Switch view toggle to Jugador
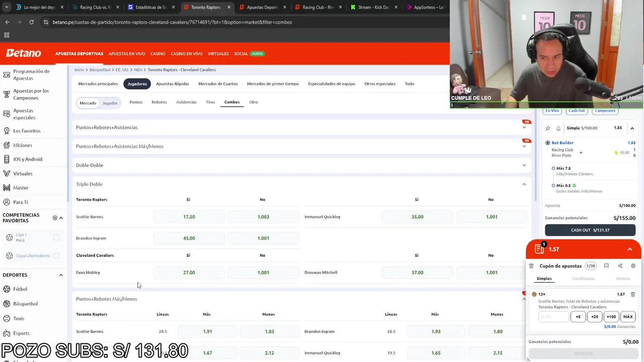Viewport: 644px width, 362px height. point(110,103)
